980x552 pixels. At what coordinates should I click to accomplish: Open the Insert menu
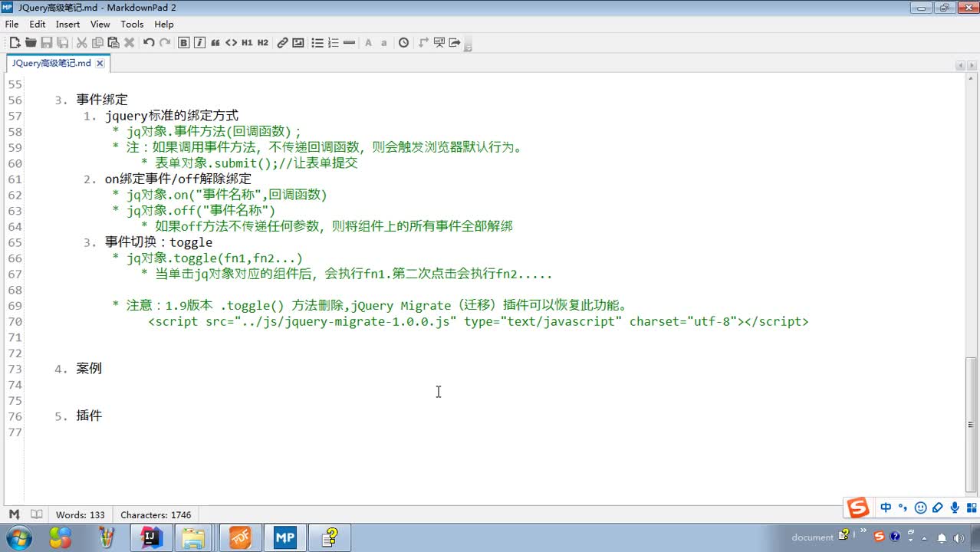coord(68,25)
